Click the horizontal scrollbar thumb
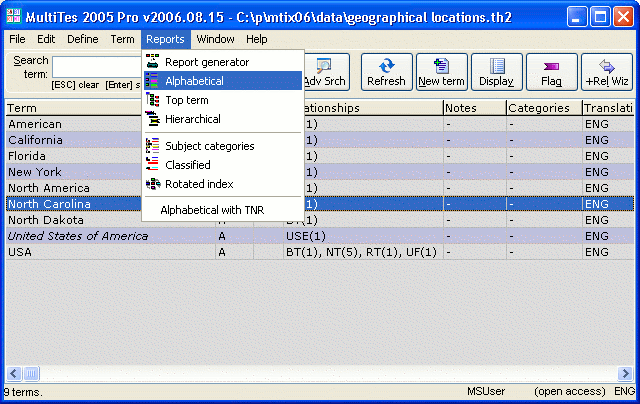 click(31, 373)
